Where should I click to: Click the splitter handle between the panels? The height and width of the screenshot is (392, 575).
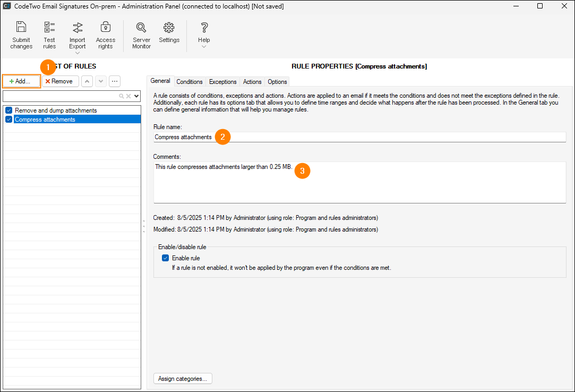[144, 226]
